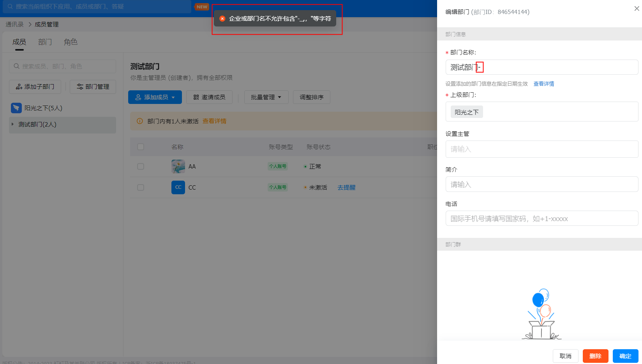Click the 成员管理 breadcrumb text
This screenshot has width=642, height=364.
click(47, 24)
